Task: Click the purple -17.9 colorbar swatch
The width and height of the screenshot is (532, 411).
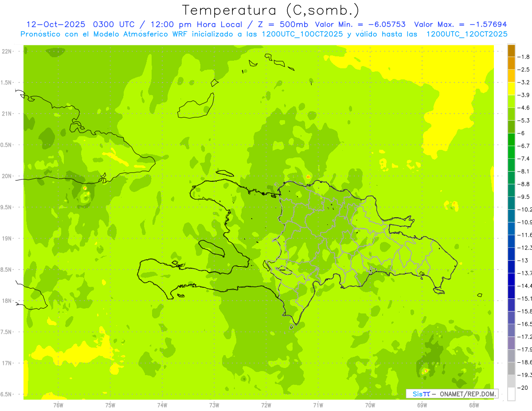Action: click(x=511, y=343)
